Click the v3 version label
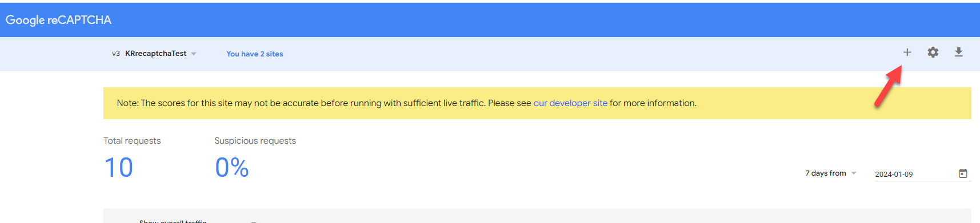980x223 pixels. point(116,54)
